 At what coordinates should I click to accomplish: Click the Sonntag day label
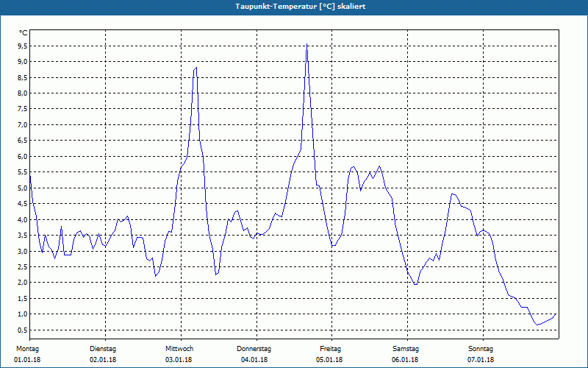pyautogui.click(x=481, y=349)
